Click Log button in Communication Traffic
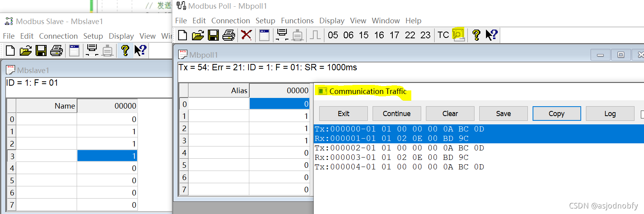The height and width of the screenshot is (214, 644). click(610, 114)
